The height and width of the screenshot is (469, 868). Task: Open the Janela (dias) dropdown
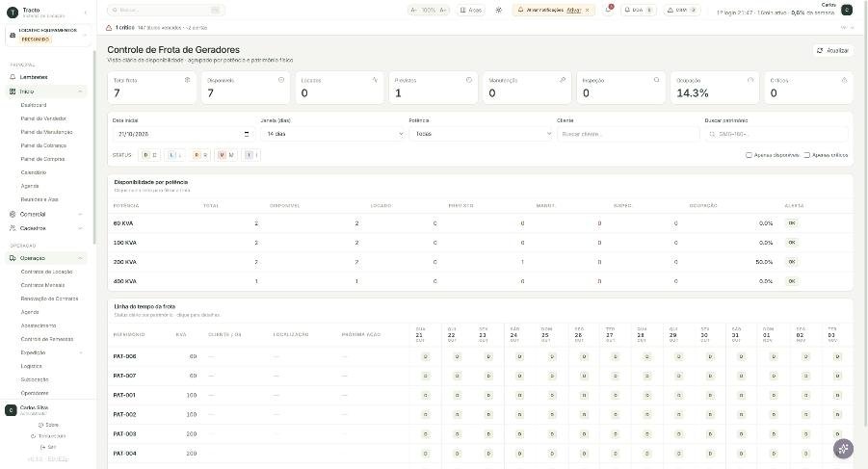333,134
